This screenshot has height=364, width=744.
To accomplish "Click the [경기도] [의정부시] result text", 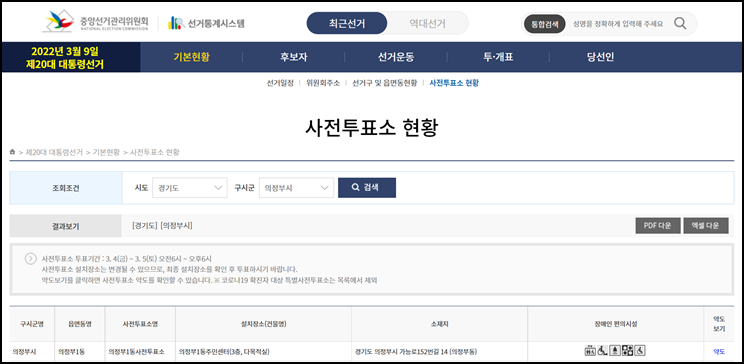I will pyautogui.click(x=162, y=226).
